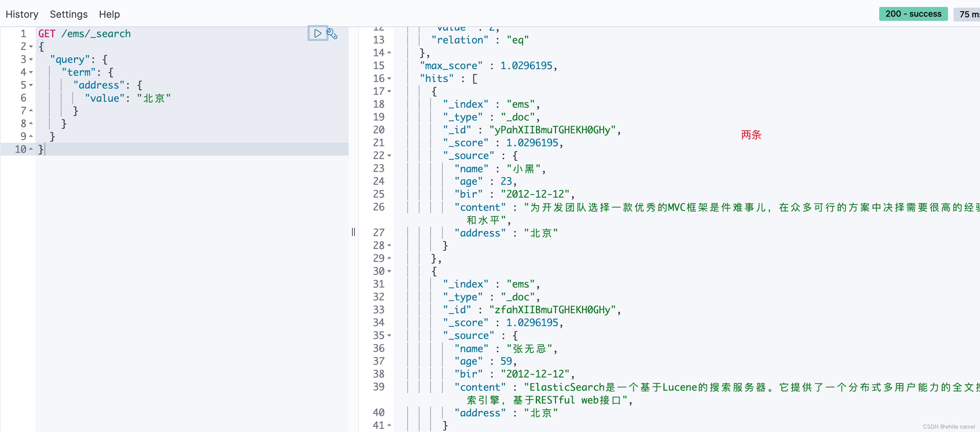Image resolution: width=980 pixels, height=432 pixels.
Task: Click the _id zfahXIIBmuTGHEKH0GHy value
Action: 553,310
